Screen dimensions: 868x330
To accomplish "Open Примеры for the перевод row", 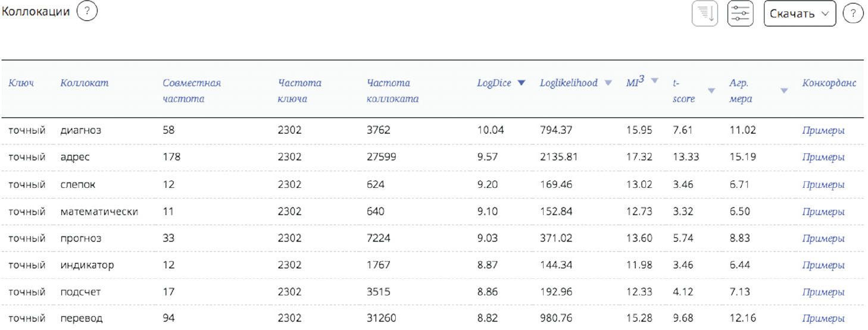I will [x=823, y=319].
